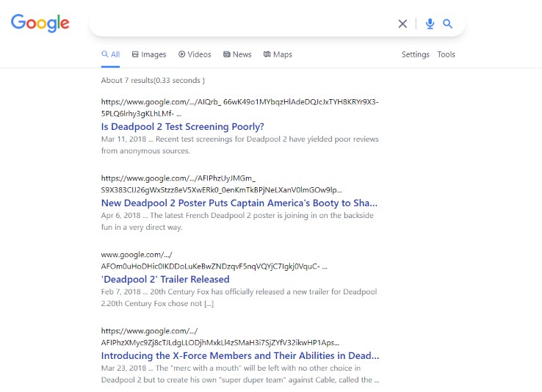Open the Tools menu
The height and width of the screenshot is (392, 542).
446,54
